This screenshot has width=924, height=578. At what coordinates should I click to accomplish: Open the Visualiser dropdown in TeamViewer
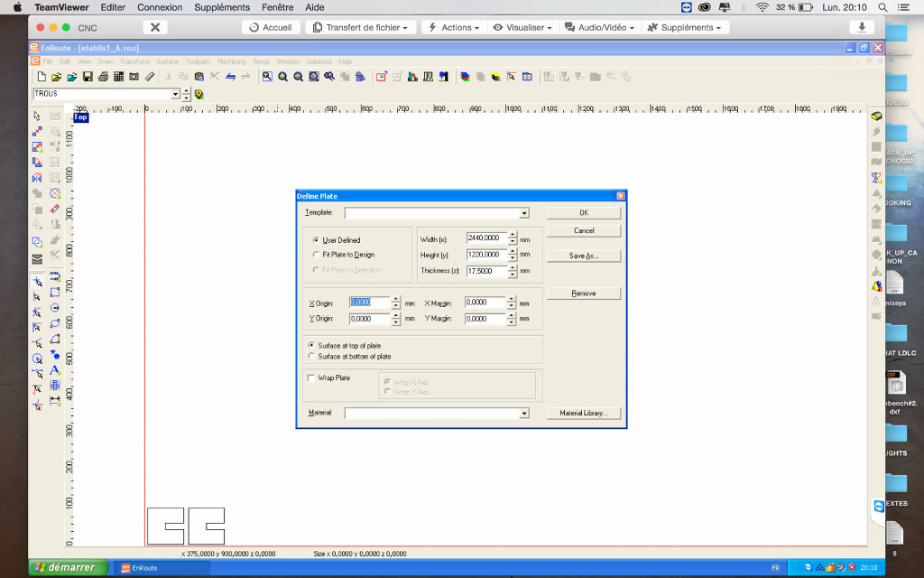522,27
